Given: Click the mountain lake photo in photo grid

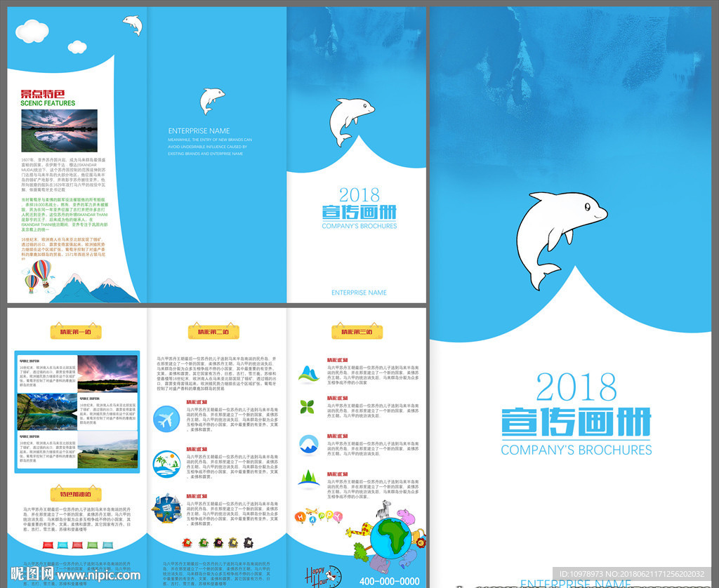Looking at the screenshot, I should pyautogui.click(x=47, y=412).
